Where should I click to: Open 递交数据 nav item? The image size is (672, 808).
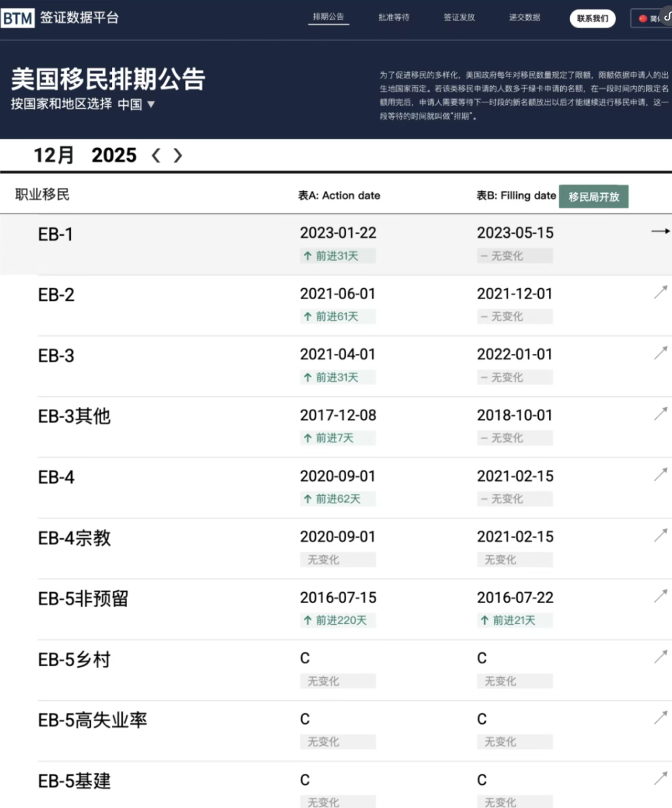[524, 18]
